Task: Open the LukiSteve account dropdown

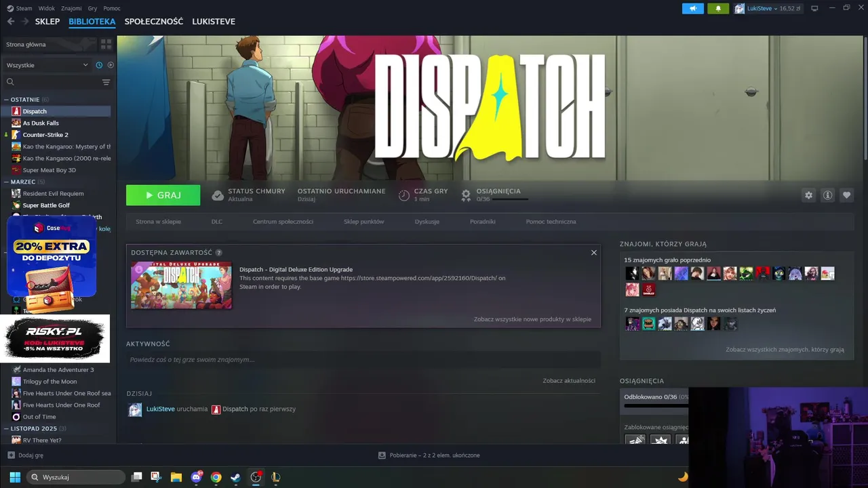Action: pyautogui.click(x=768, y=8)
